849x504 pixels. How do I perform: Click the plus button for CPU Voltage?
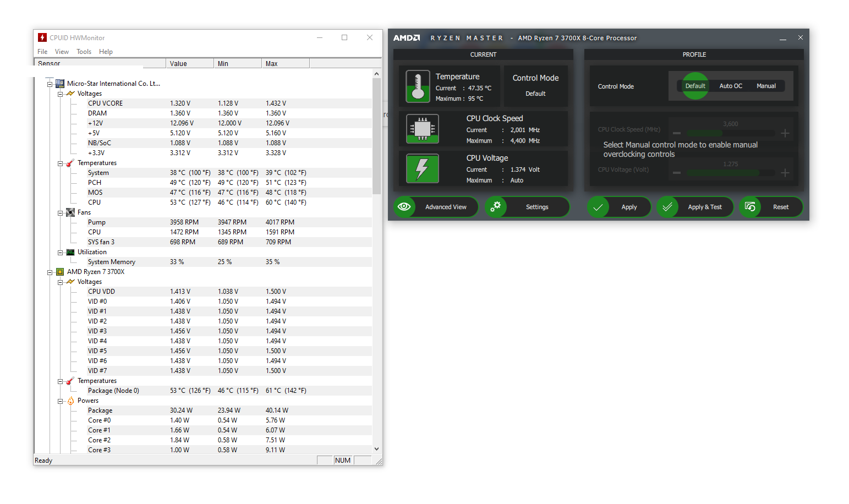[x=785, y=173]
